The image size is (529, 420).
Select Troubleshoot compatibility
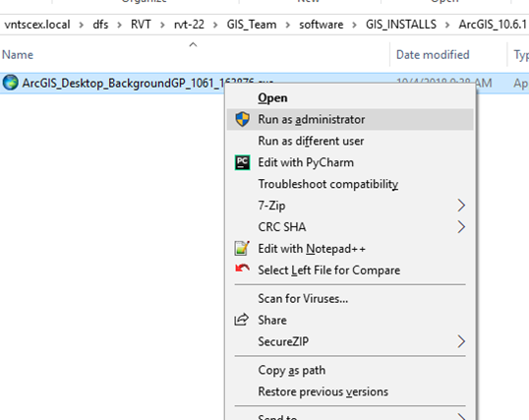[x=350, y=184]
